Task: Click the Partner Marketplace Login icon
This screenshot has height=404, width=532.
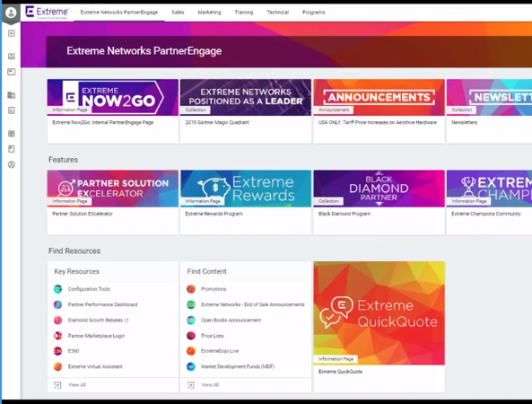Action: pos(58,336)
